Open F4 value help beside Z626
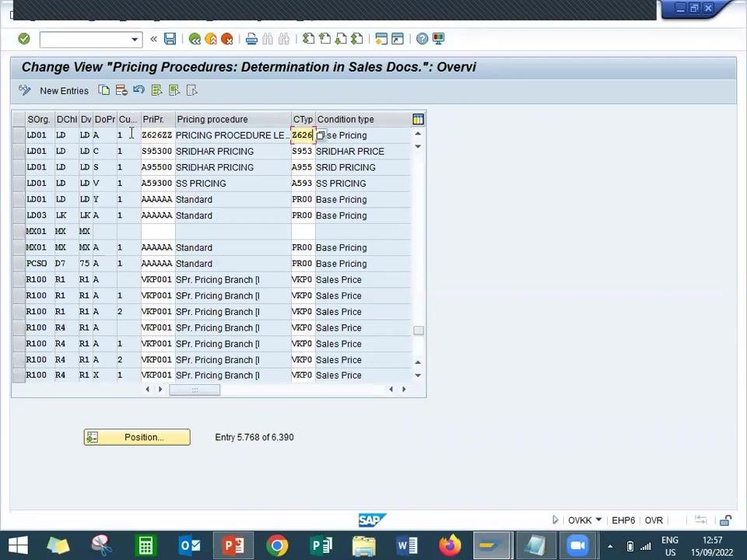This screenshot has width=747, height=560. coord(321,135)
